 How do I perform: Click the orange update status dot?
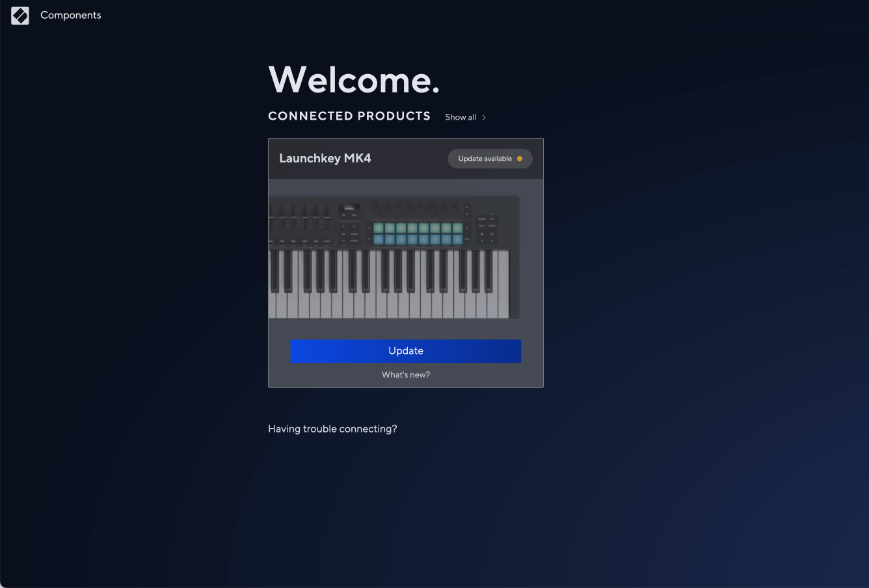520,159
